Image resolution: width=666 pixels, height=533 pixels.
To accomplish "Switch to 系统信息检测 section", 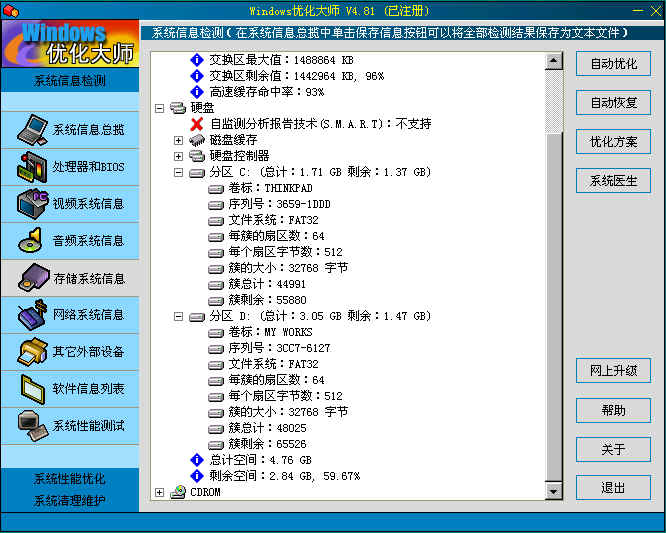I will pos(70,80).
